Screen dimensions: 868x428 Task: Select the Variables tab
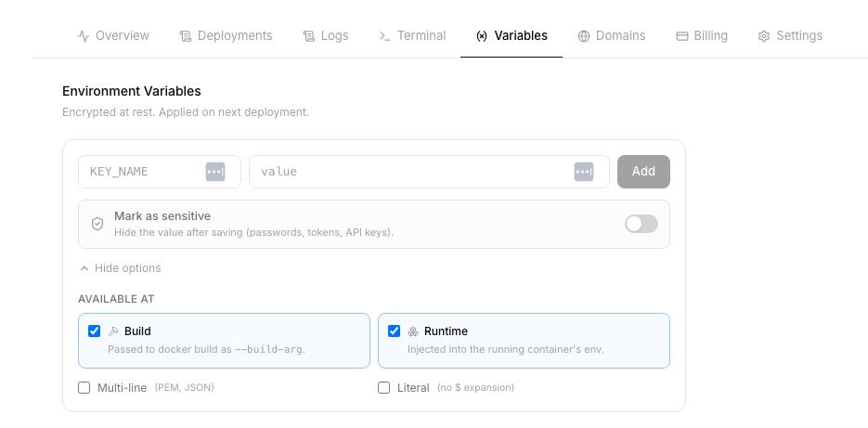(x=512, y=36)
